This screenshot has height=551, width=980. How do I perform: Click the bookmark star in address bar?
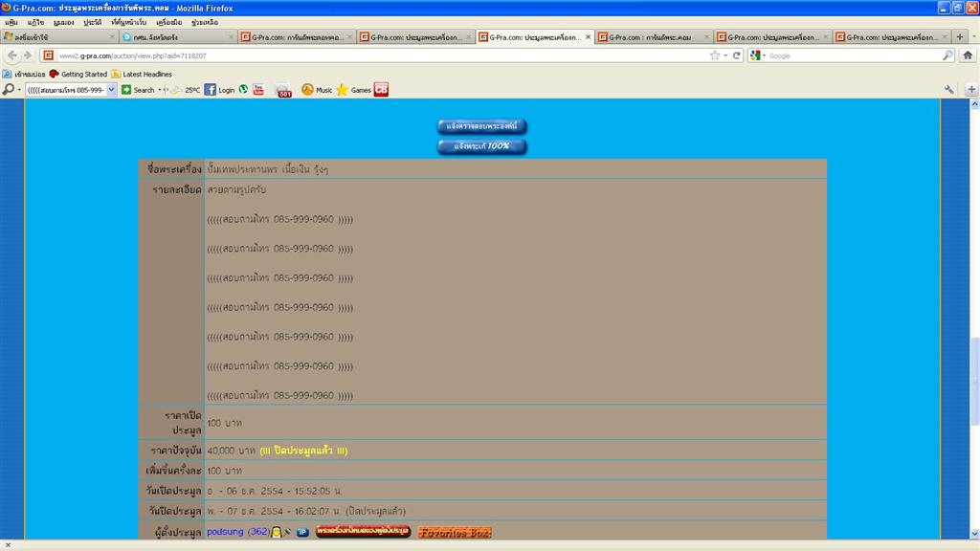pyautogui.click(x=714, y=55)
